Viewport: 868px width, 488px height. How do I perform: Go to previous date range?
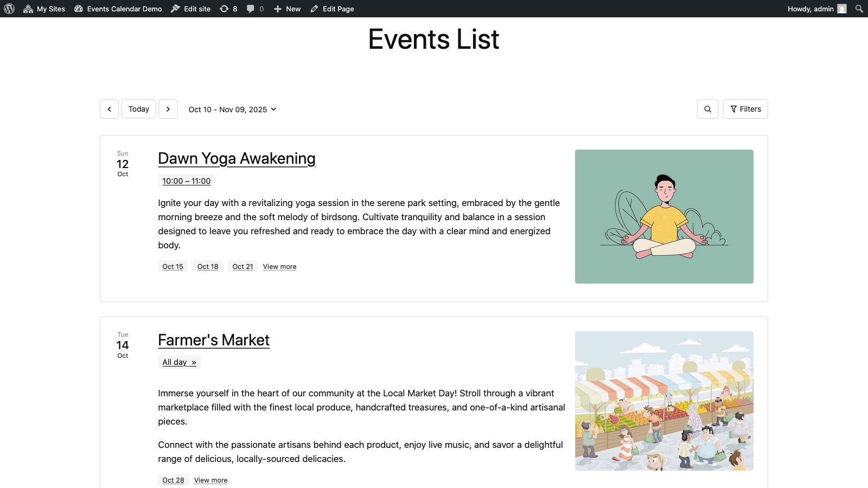click(x=109, y=109)
